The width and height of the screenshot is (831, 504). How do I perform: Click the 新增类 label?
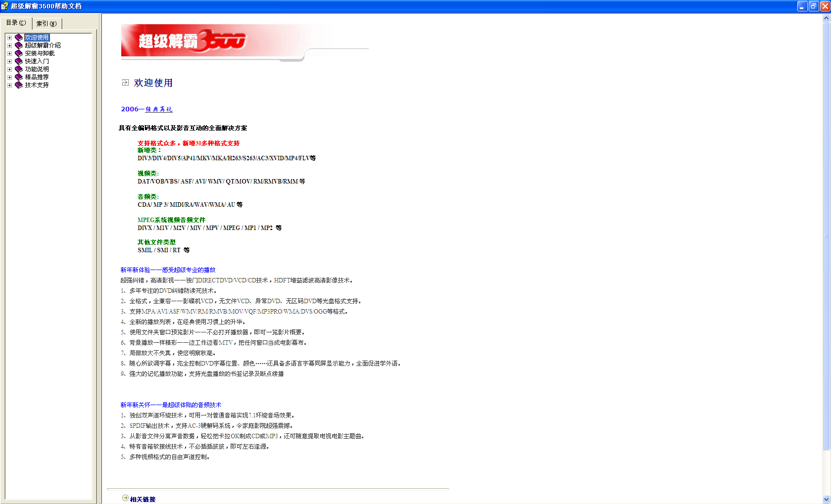(x=149, y=150)
